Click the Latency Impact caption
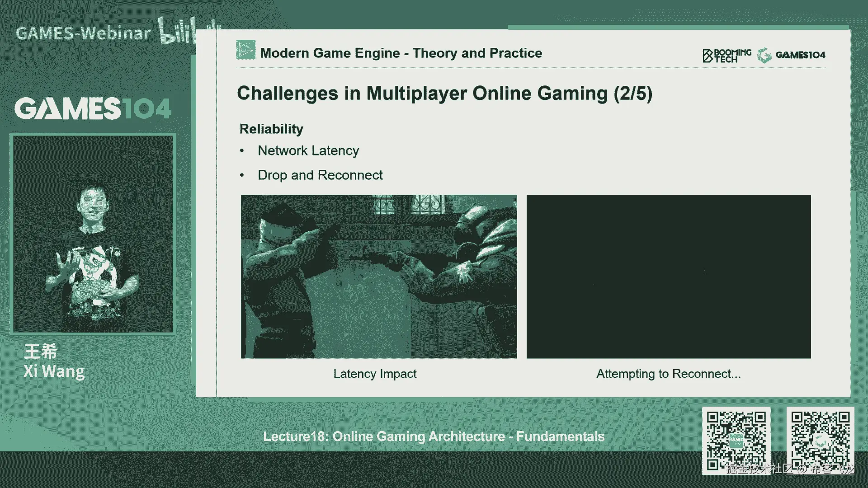868x488 pixels. (375, 374)
